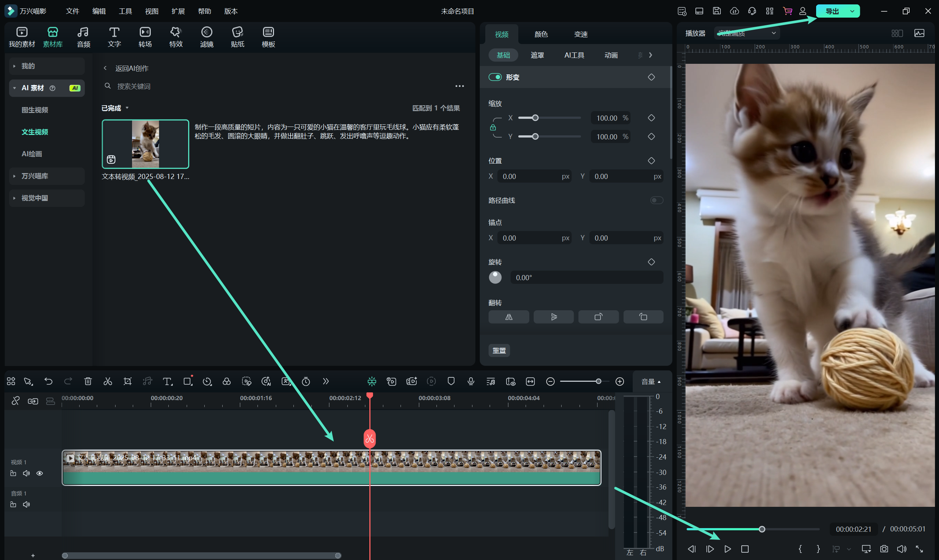Open the Transitions (转场) panel
Screen dimensions: 939x560
tap(145, 37)
